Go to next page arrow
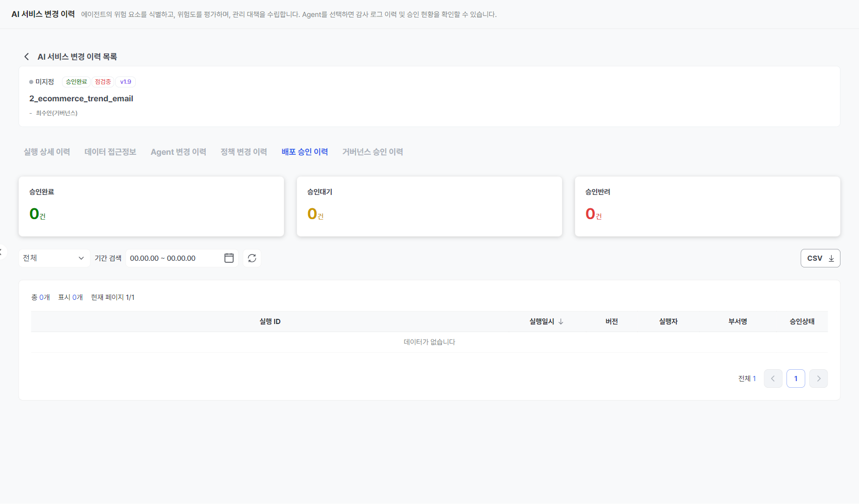859x504 pixels. click(x=818, y=379)
